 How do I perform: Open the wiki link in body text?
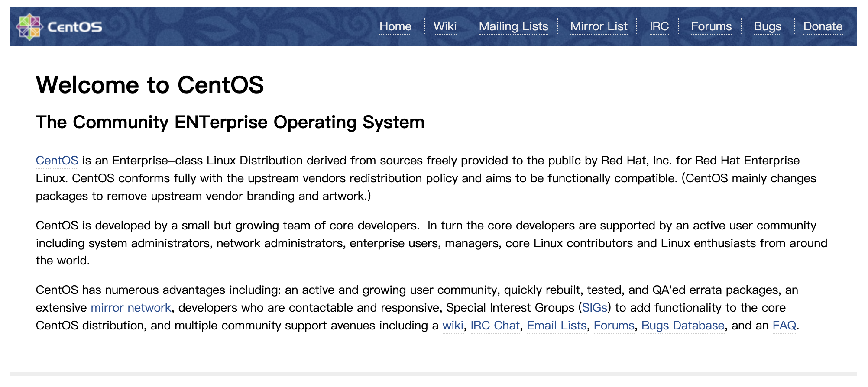tap(453, 326)
